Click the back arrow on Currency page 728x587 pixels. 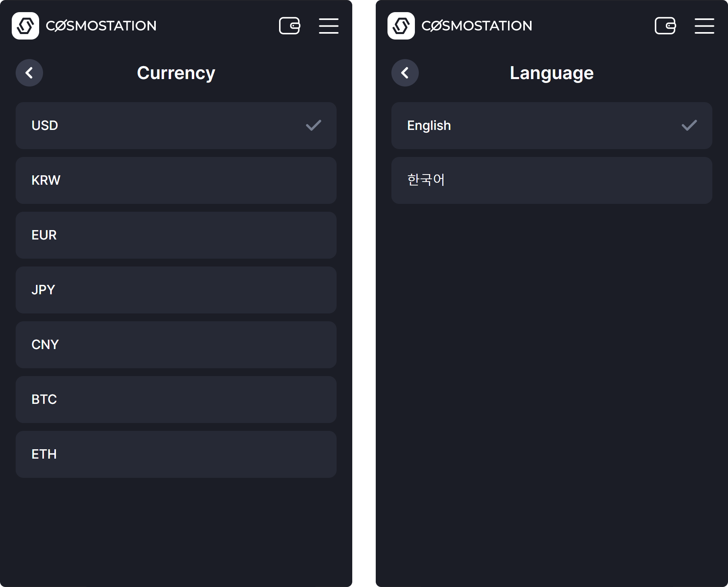29,73
